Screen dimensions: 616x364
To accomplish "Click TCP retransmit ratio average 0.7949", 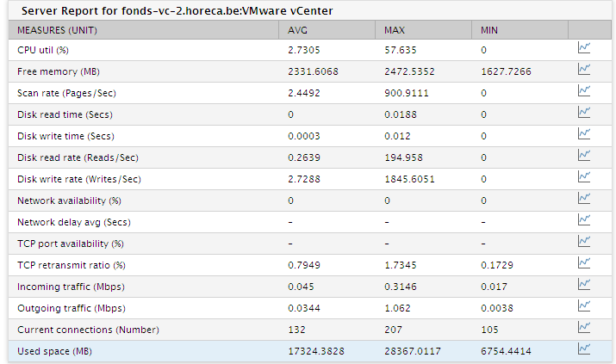I will point(303,266).
